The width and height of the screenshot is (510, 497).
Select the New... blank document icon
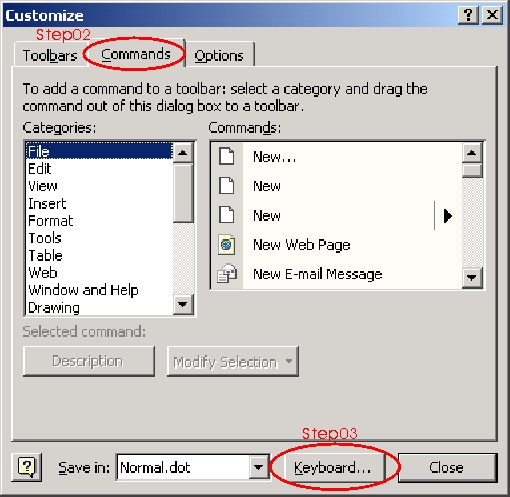(x=227, y=156)
